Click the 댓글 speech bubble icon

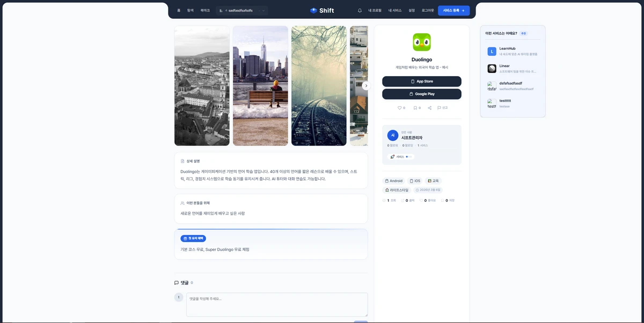177,283
